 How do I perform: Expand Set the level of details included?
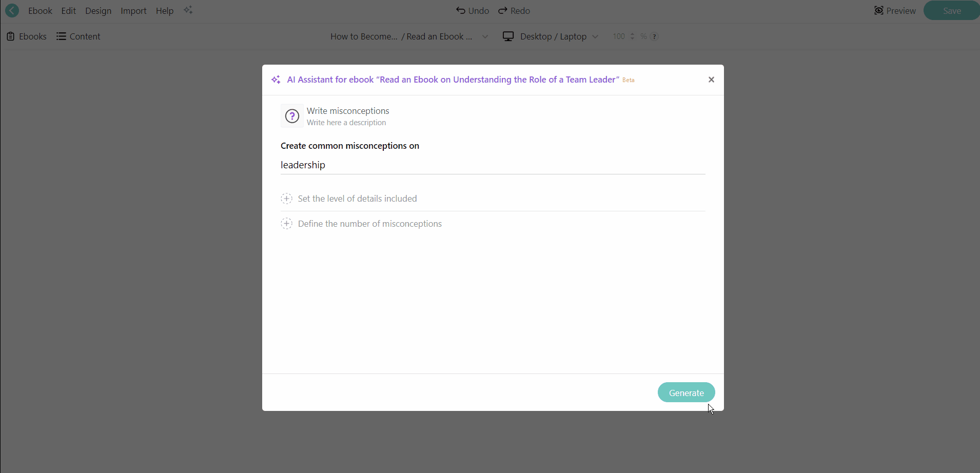(286, 199)
